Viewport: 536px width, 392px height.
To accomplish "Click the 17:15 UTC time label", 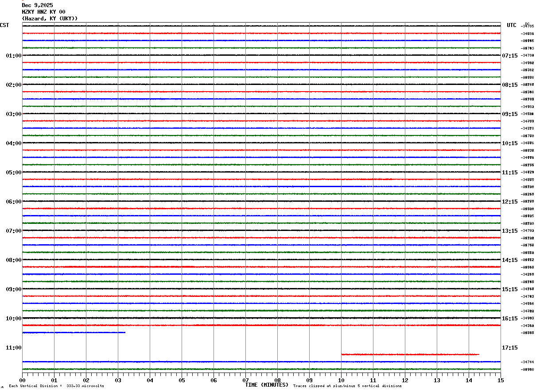I will coord(510,348).
